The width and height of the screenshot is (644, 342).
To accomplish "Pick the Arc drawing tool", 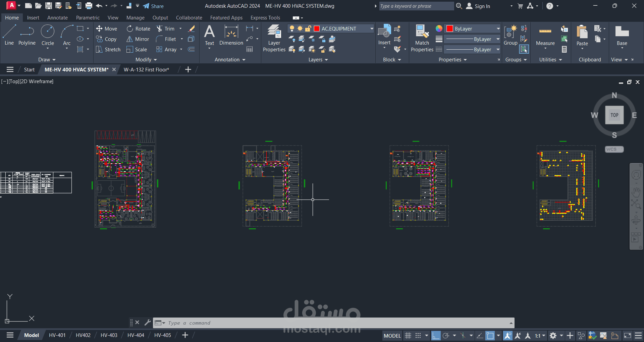I will tap(67, 35).
